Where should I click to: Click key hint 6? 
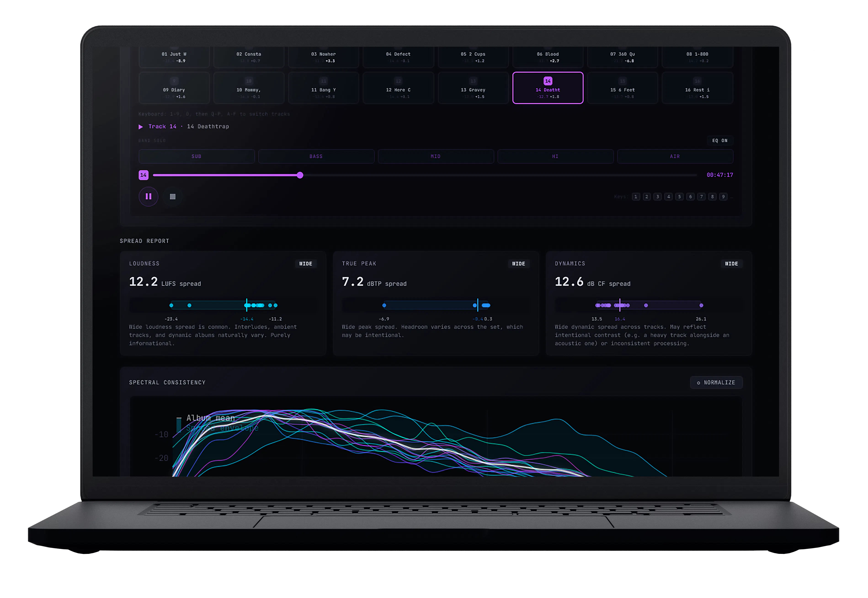point(690,197)
